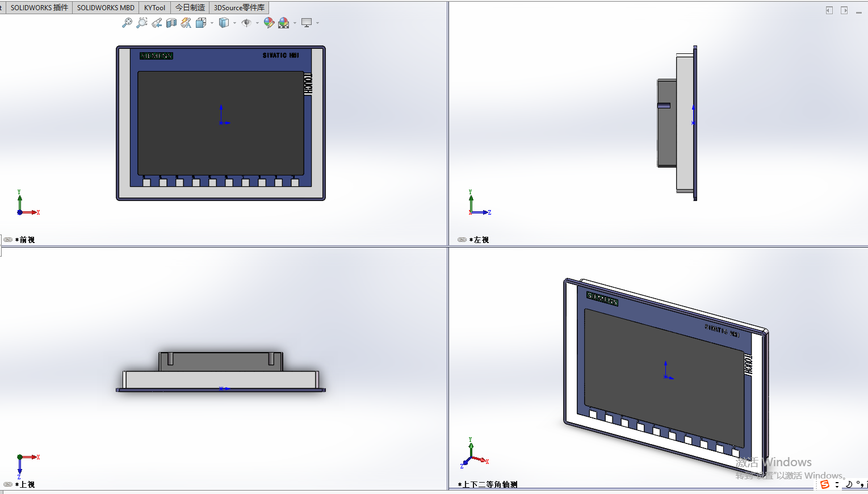
Task: Select the rear housing in the top view
Action: click(x=221, y=361)
